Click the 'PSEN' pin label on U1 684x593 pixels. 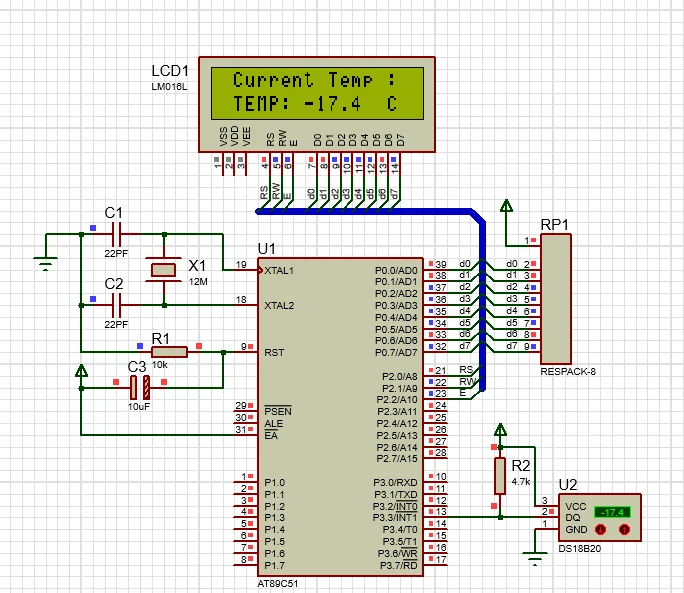coord(278,411)
